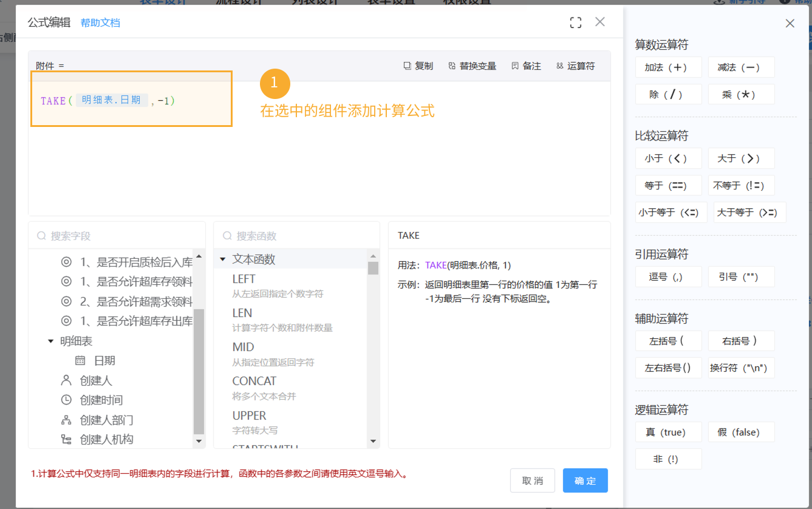812x509 pixels.
Task: Select field 1、是否允许超库存领料
Action: tap(126, 282)
